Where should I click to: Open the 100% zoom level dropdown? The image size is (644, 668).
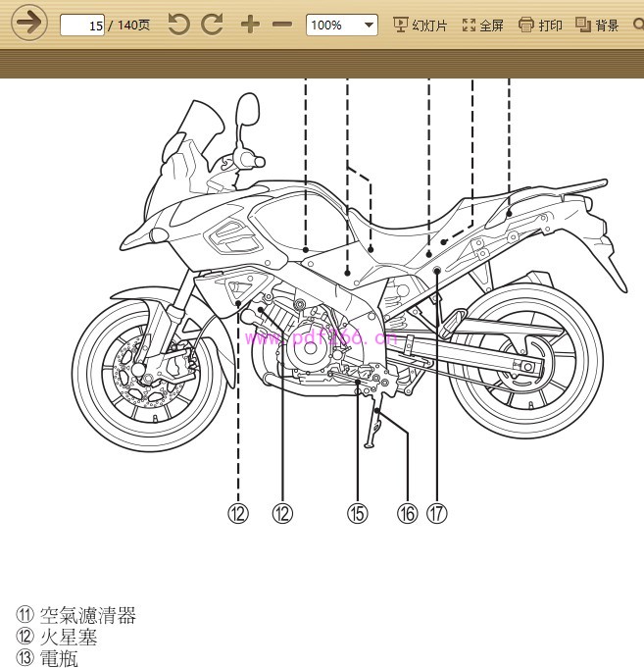[342, 26]
